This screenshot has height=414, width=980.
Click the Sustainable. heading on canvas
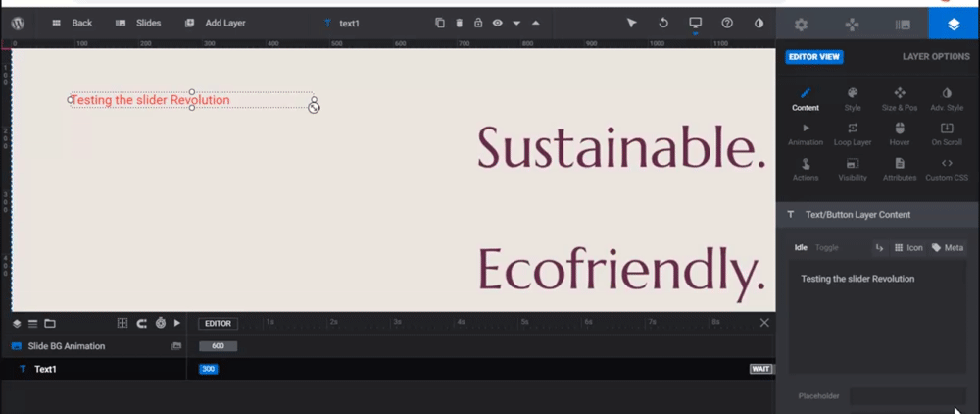click(x=622, y=146)
